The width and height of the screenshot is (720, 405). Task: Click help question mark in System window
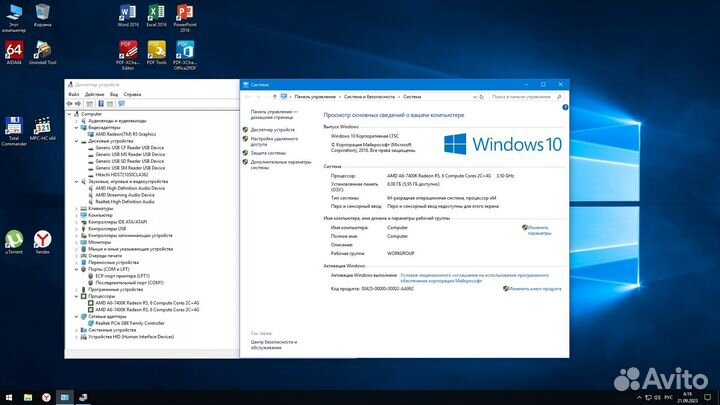[x=565, y=107]
